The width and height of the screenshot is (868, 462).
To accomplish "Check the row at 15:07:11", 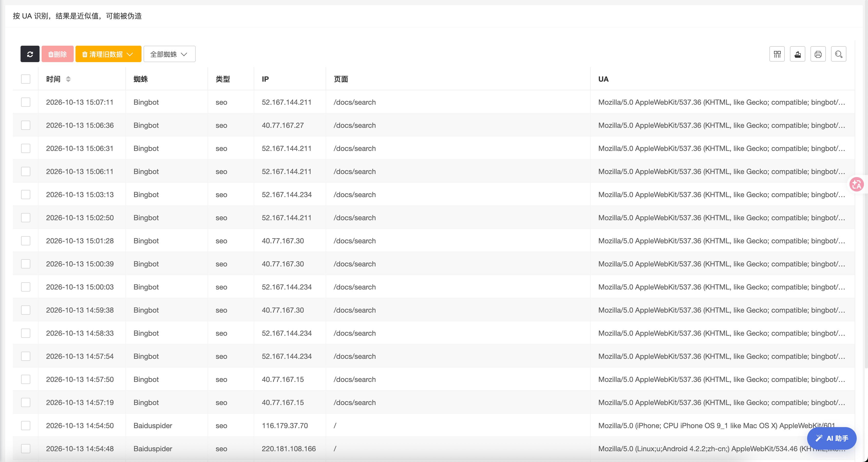I will [x=26, y=102].
